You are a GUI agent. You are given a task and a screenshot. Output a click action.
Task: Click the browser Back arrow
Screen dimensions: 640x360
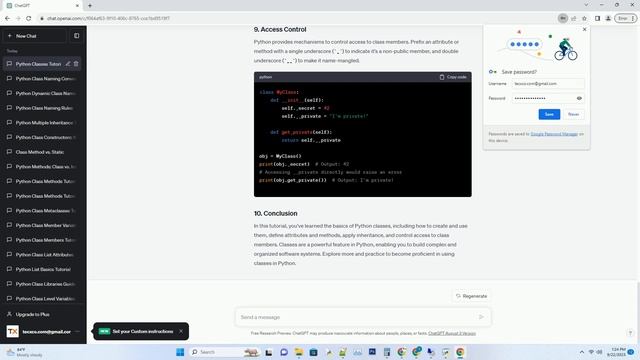click(x=7, y=18)
